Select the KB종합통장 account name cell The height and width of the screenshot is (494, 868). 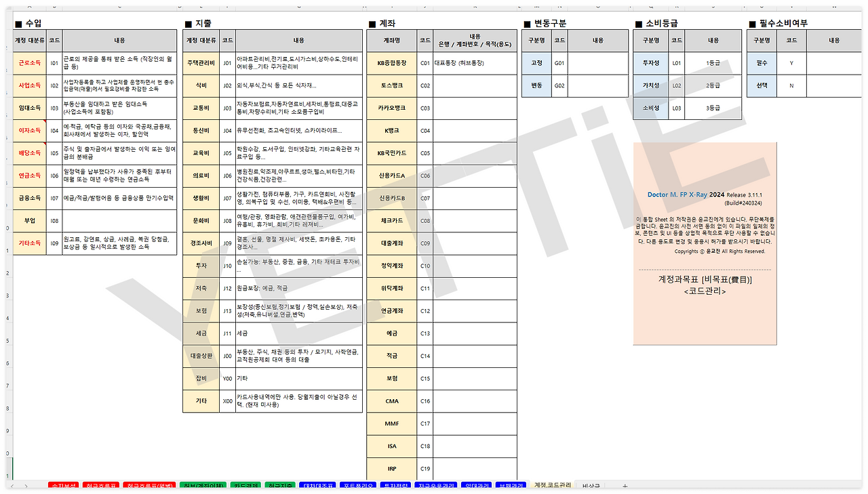(x=394, y=62)
